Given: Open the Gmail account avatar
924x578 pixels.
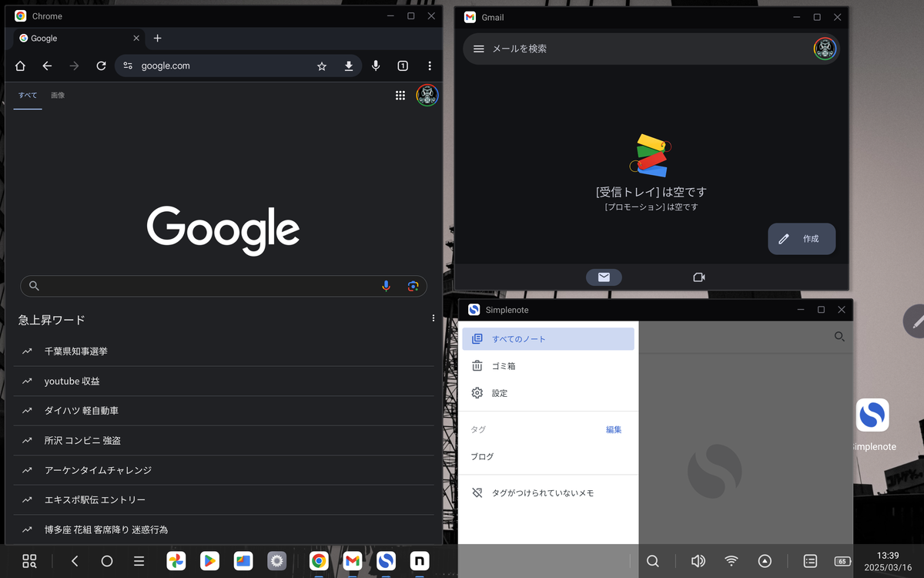Looking at the screenshot, I should point(825,49).
